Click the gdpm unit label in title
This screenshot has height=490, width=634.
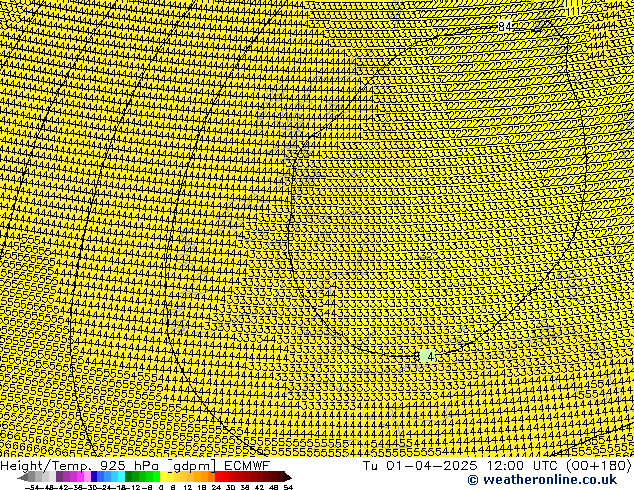tap(192, 465)
